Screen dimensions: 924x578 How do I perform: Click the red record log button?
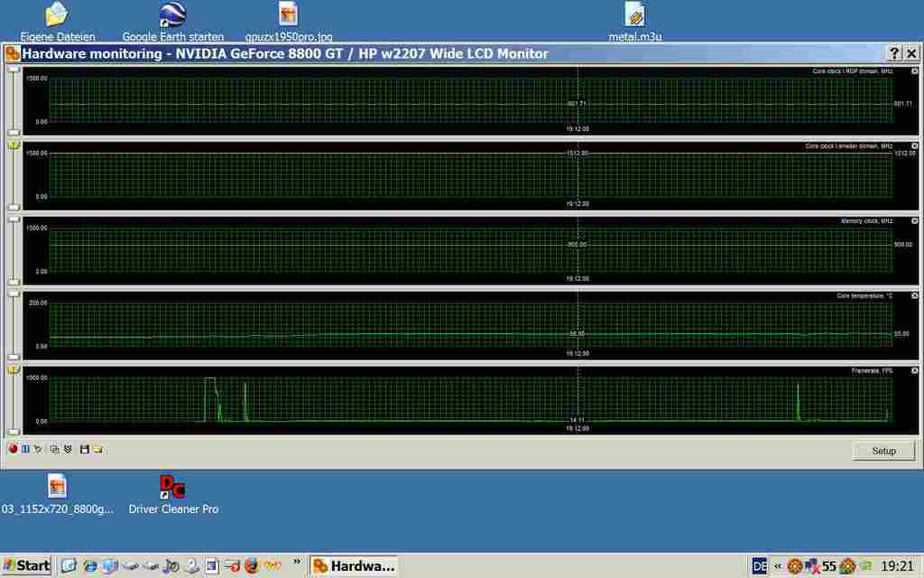coord(13,449)
